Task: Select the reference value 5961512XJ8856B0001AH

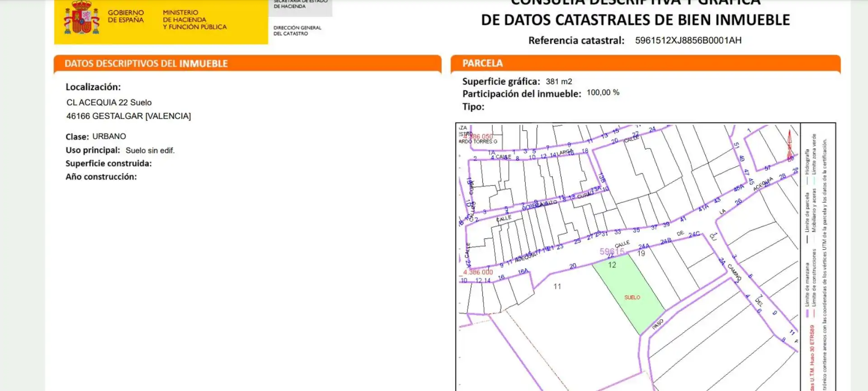Action: (688, 40)
